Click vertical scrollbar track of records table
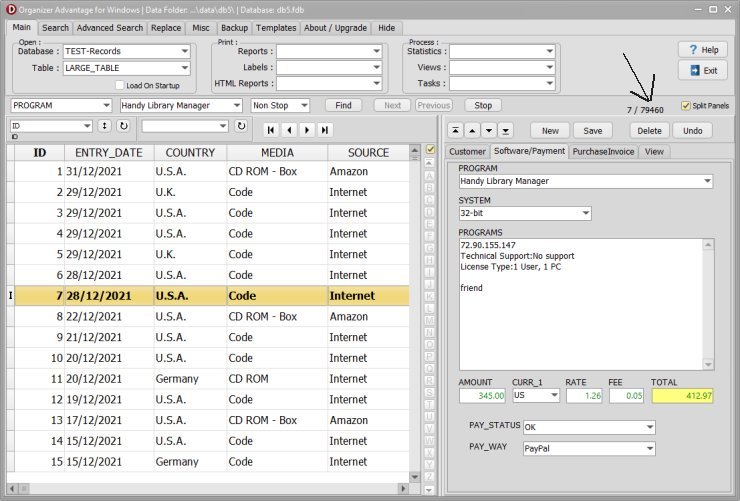Image resolution: width=740 pixels, height=501 pixels. [415, 314]
